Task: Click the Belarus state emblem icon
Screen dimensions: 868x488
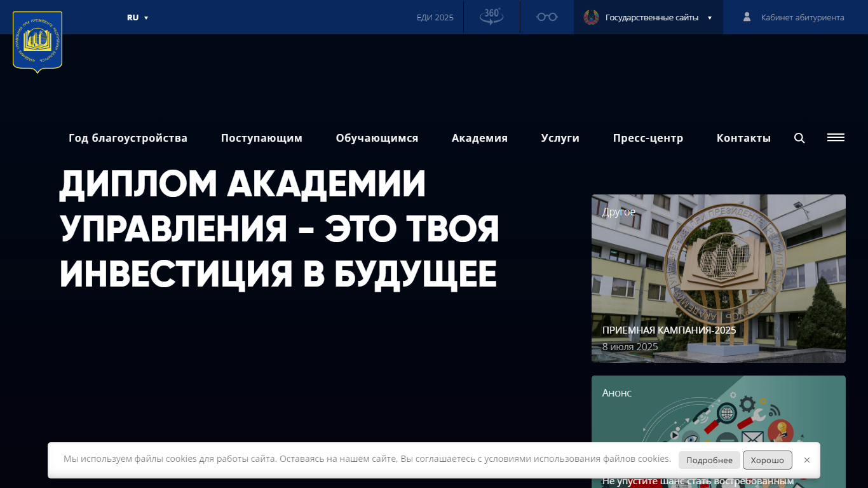Action: click(591, 17)
